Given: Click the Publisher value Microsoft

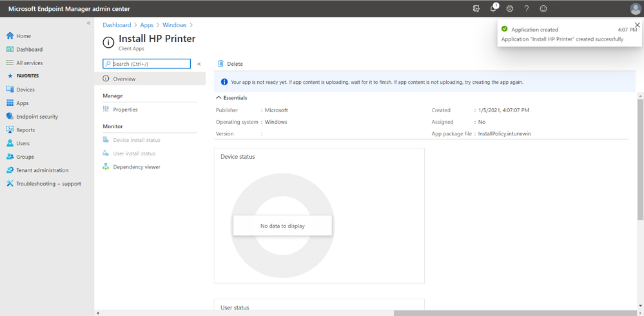Looking at the screenshot, I should [x=277, y=110].
